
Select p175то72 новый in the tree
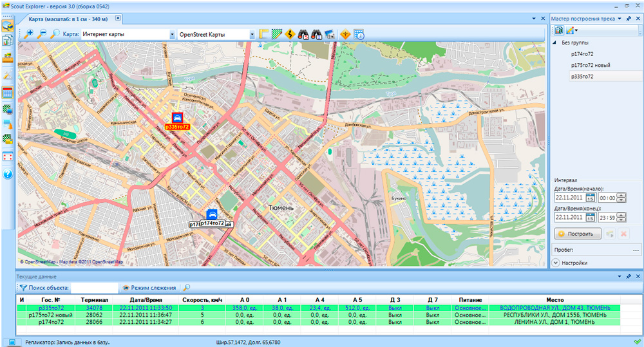click(591, 65)
